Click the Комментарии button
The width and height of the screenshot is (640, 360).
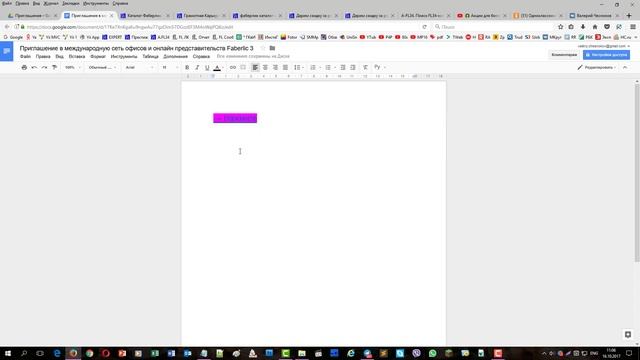click(564, 55)
